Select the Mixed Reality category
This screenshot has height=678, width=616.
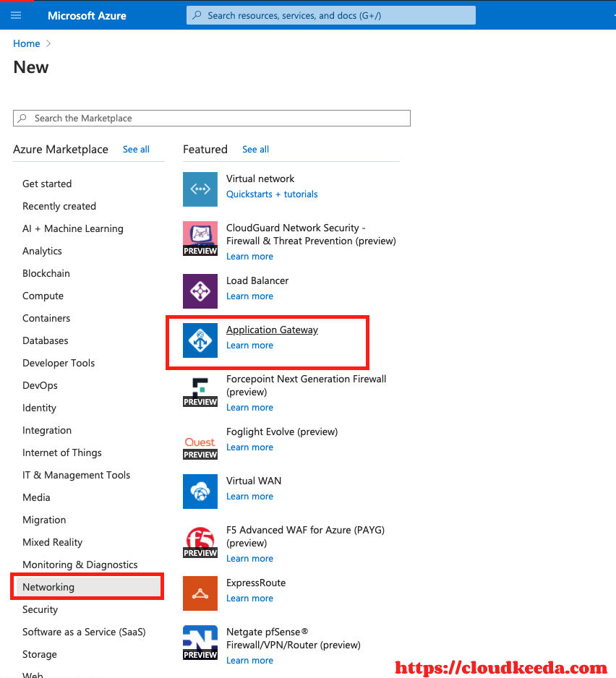[52, 542]
